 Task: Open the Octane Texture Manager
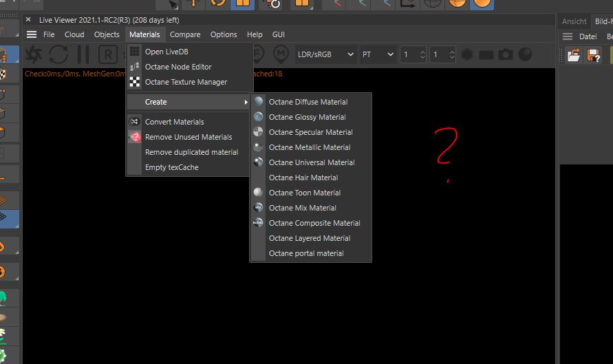[189, 82]
